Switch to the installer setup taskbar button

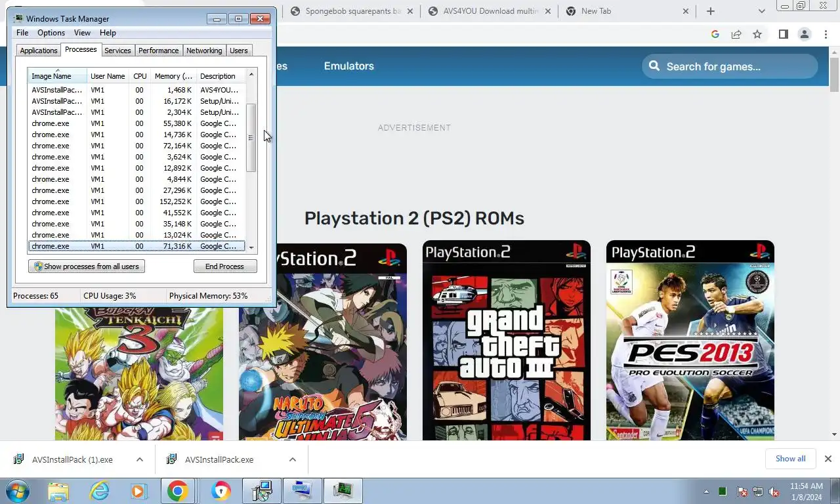click(x=262, y=491)
